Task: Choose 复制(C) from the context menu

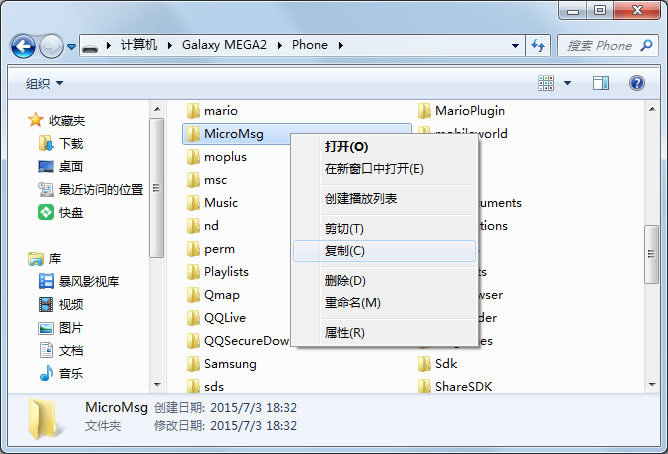Action: 345,251
